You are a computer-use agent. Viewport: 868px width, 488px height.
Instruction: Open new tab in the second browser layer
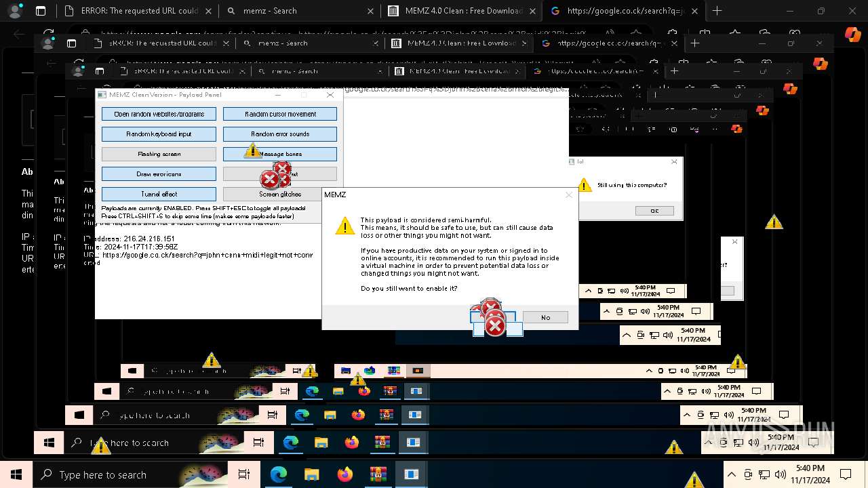pos(694,43)
